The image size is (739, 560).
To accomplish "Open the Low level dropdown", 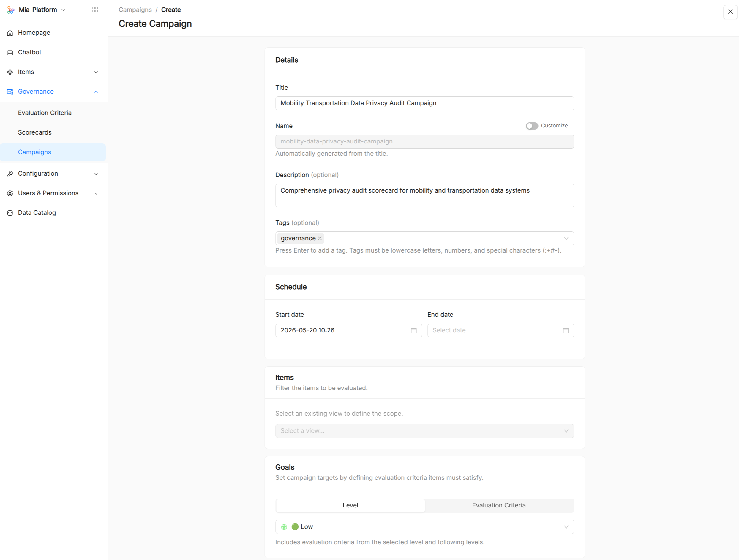I will coord(425,527).
